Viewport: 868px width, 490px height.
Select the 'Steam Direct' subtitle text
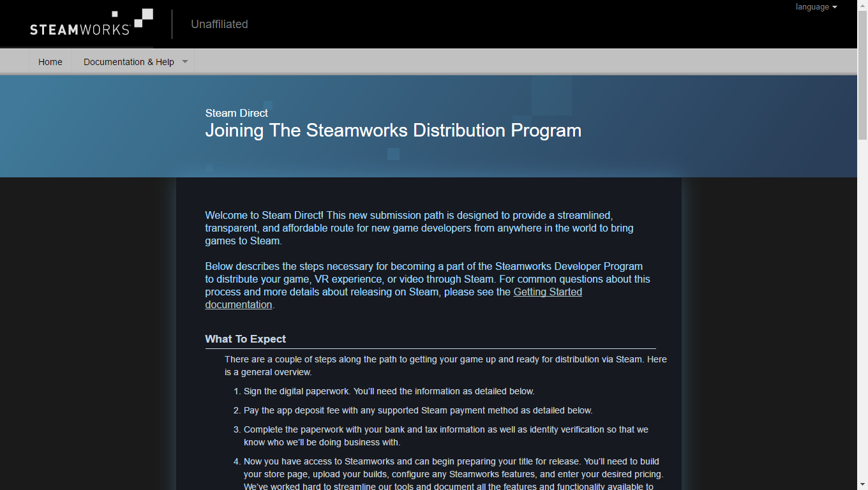click(x=236, y=113)
